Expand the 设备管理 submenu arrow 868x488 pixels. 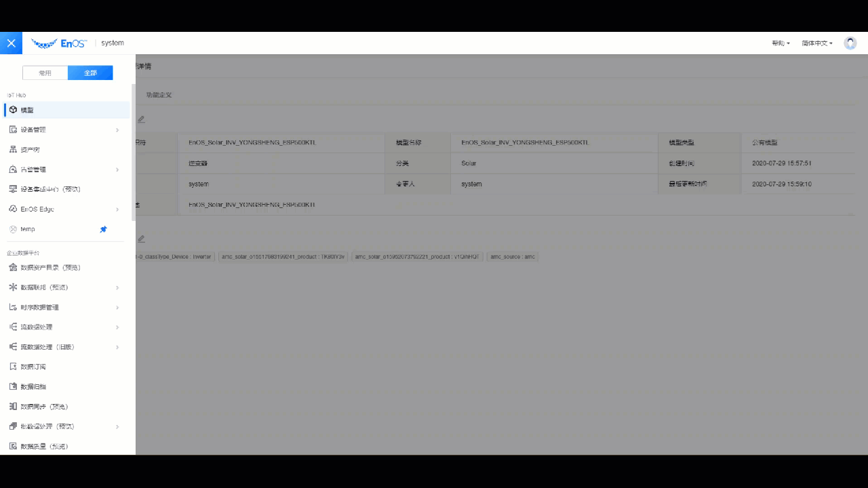117,129
